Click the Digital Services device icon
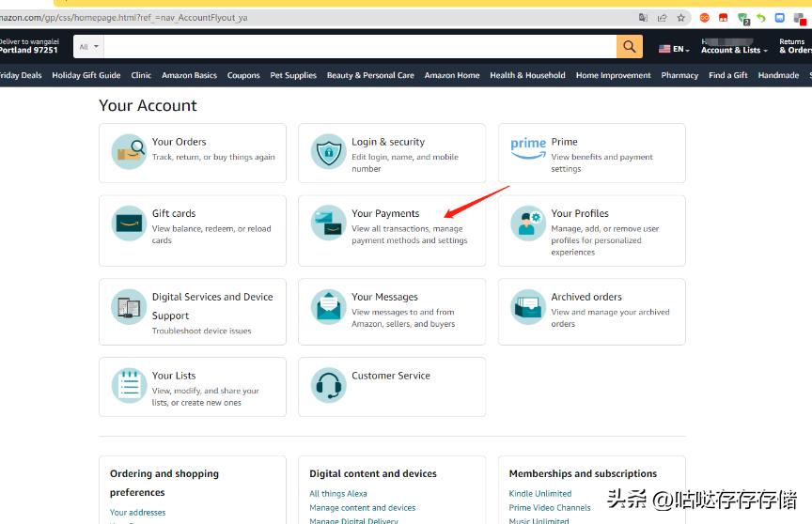Viewport: 812px width, 524px height. [129, 307]
